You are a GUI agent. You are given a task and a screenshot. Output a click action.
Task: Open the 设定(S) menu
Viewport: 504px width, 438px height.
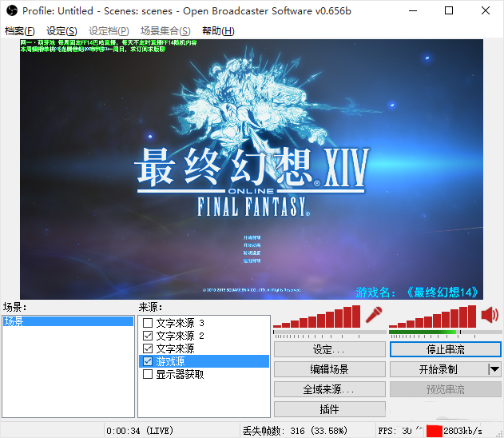(62, 31)
